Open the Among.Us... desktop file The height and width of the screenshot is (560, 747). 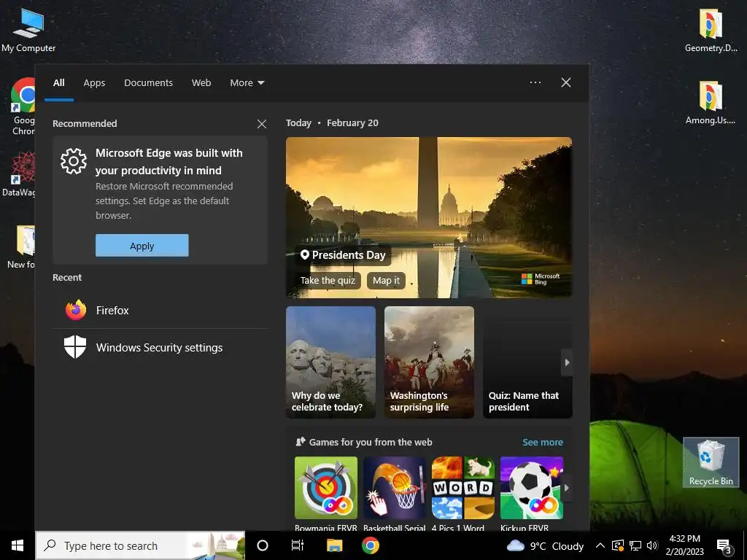pos(711,102)
